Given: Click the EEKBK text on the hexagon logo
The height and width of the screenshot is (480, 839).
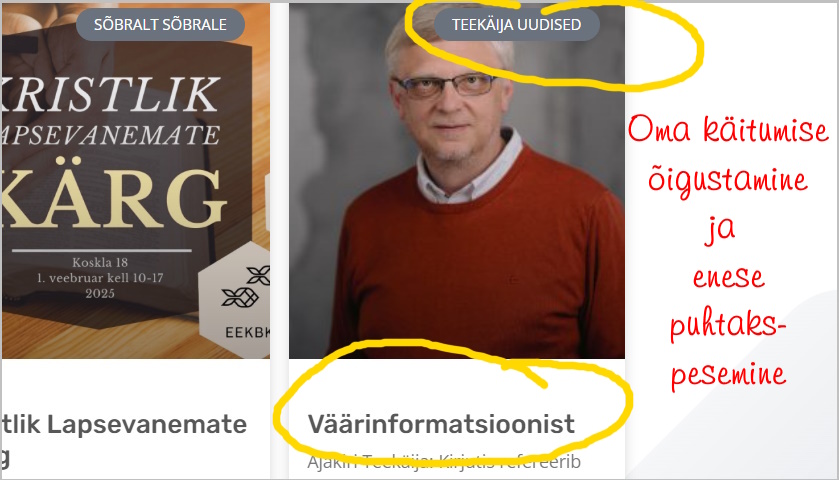Looking at the screenshot, I should [x=247, y=333].
